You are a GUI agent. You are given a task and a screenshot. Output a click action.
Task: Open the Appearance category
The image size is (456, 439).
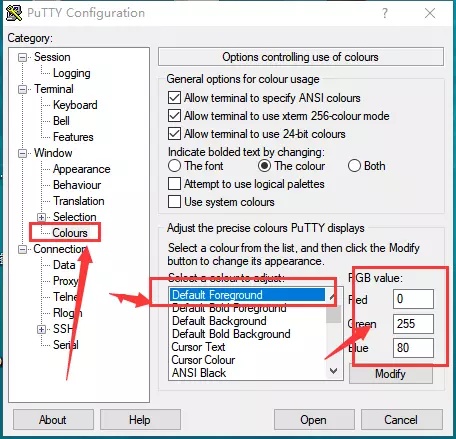click(82, 169)
